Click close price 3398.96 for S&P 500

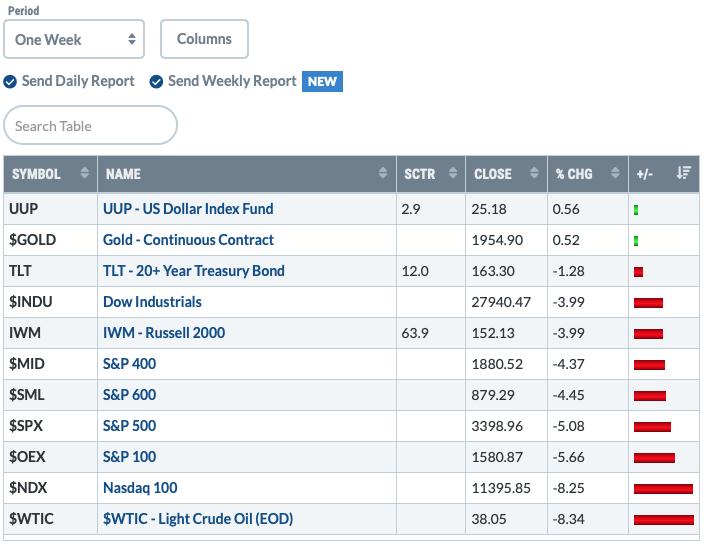497,426
